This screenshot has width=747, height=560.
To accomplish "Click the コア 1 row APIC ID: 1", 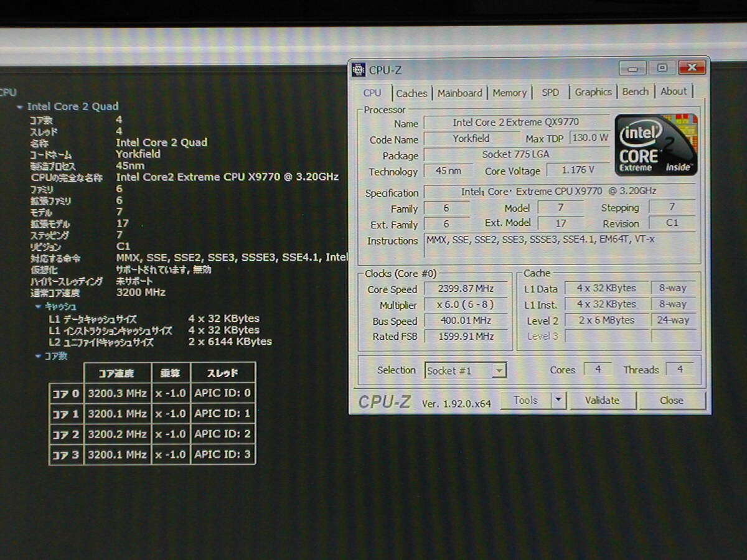I will [222, 413].
